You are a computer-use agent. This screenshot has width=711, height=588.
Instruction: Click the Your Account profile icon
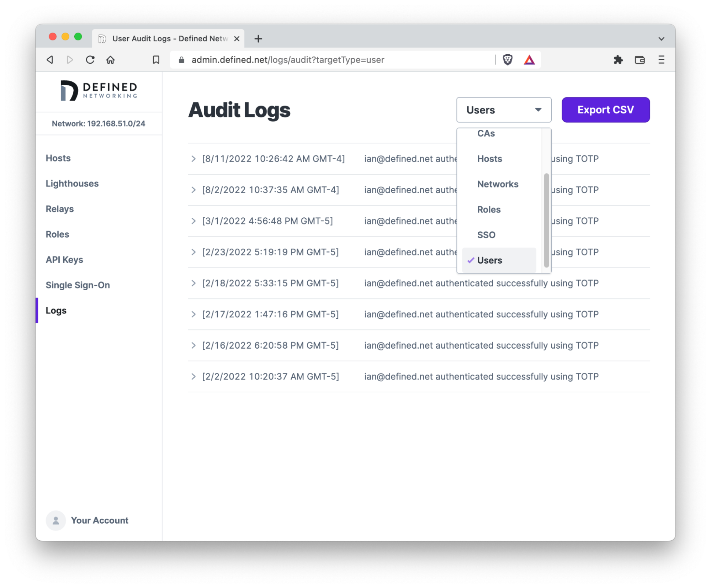pyautogui.click(x=55, y=520)
